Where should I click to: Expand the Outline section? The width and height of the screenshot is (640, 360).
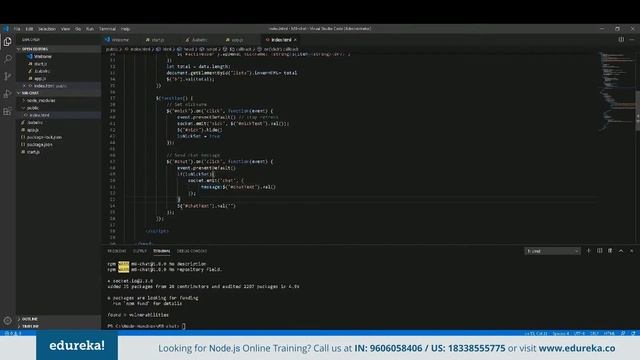pos(58,319)
